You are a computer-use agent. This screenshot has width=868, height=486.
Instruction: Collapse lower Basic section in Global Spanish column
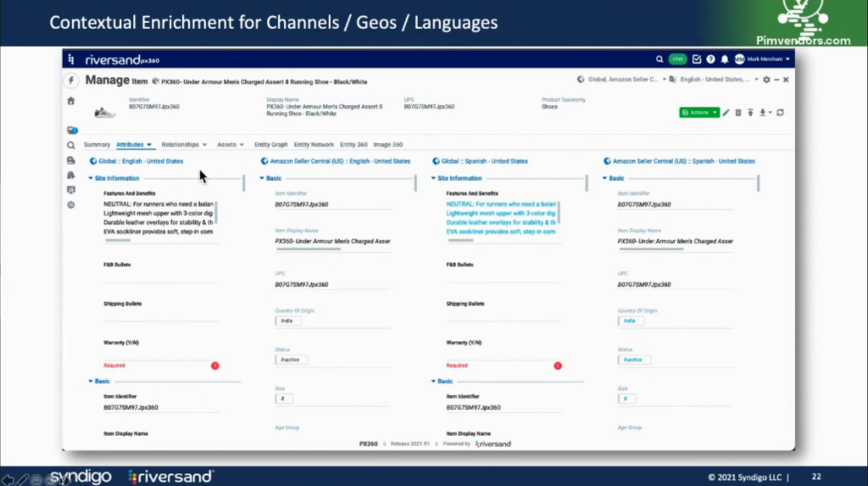pos(433,382)
